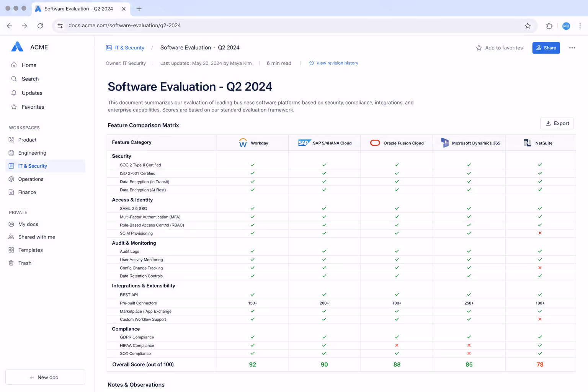This screenshot has height=392, width=588.
Task: Bookmark page with browser star icon
Action: (528, 26)
